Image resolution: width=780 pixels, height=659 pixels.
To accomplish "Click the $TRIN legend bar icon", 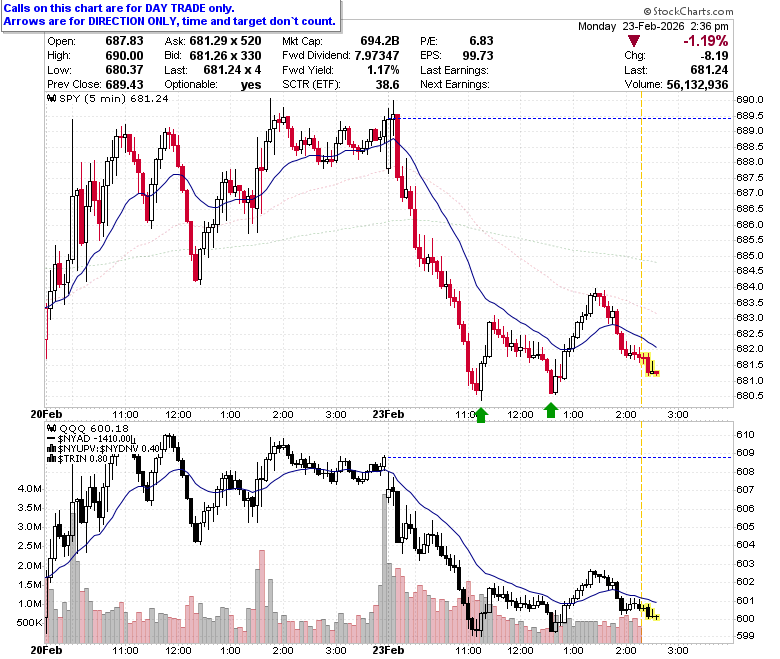I will [x=51, y=459].
